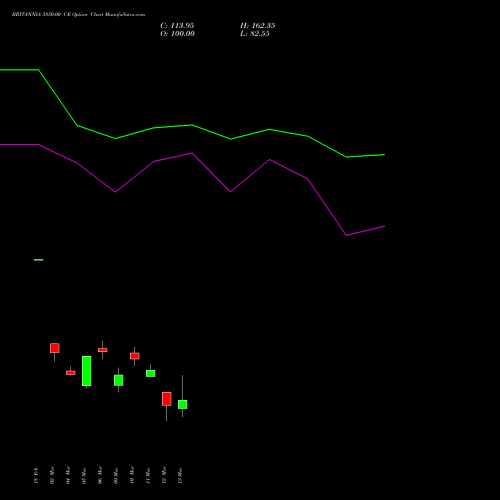
Task: Select the small red candlestick for 04 Mar
Action: pos(71,373)
